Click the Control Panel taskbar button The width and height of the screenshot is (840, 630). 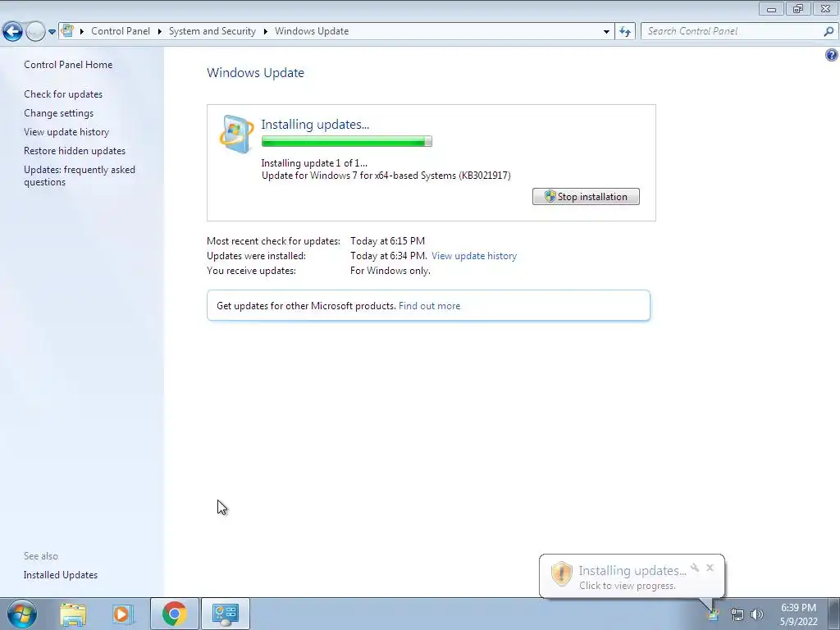[226, 614]
